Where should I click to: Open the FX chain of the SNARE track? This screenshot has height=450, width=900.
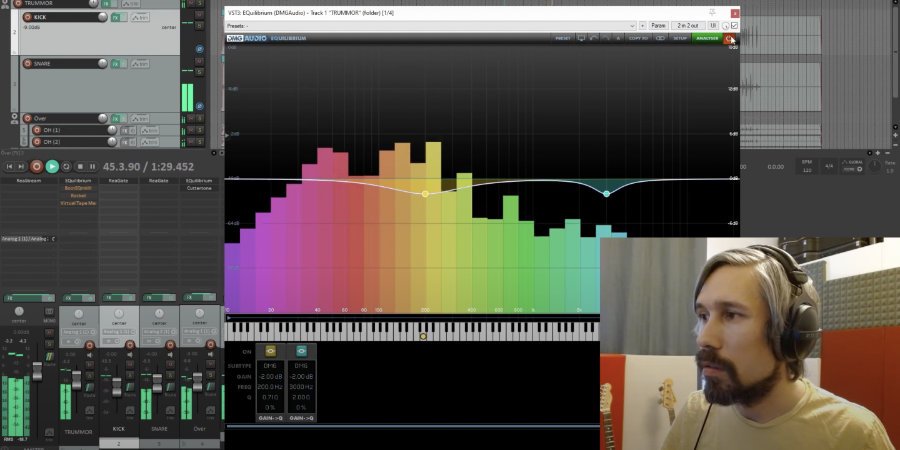tap(115, 64)
